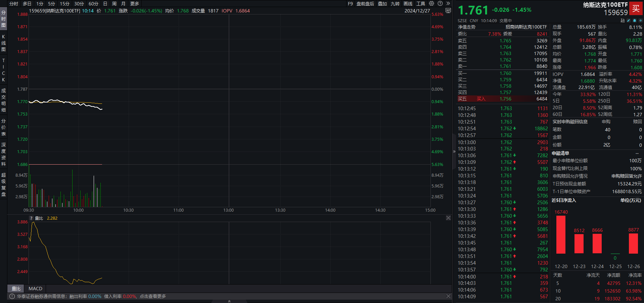This screenshot has height=303, width=644.
Task: Click the 量比 indicator help question icon
Action: pyautogui.click(x=32, y=218)
